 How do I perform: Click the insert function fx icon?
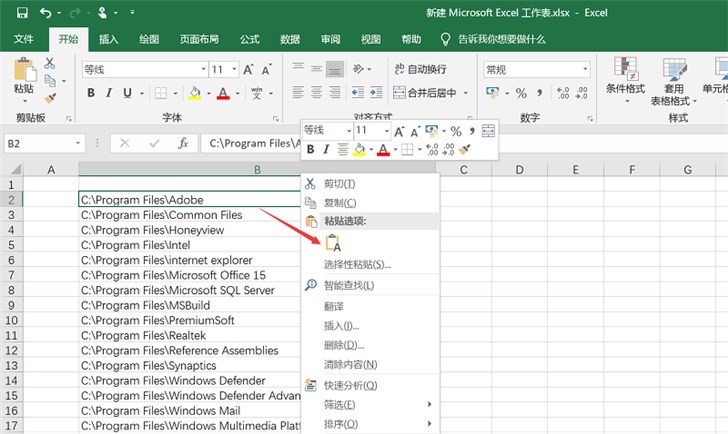coord(183,143)
